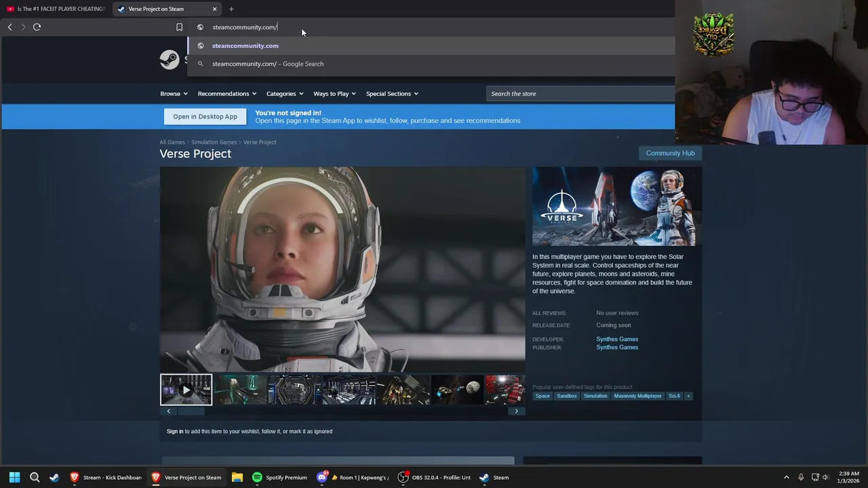Expand the Browse store menu
This screenshot has height=488, width=868.
(x=174, y=94)
